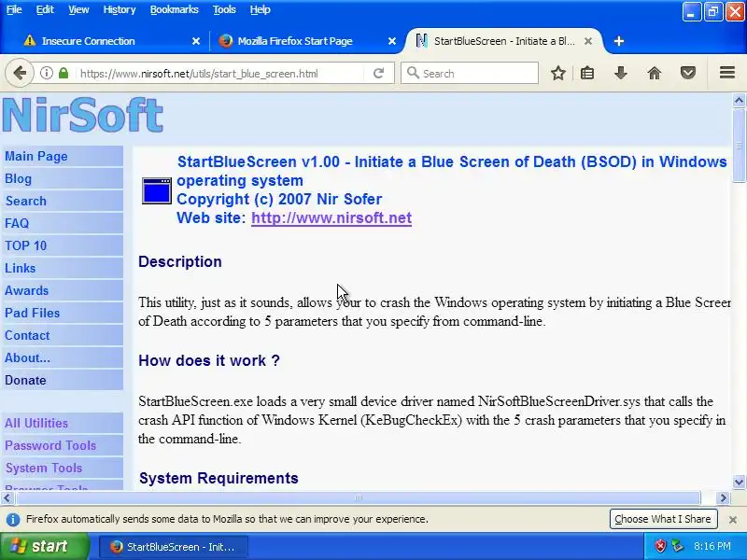Open the History menu
The image size is (747, 560).
[x=120, y=9]
